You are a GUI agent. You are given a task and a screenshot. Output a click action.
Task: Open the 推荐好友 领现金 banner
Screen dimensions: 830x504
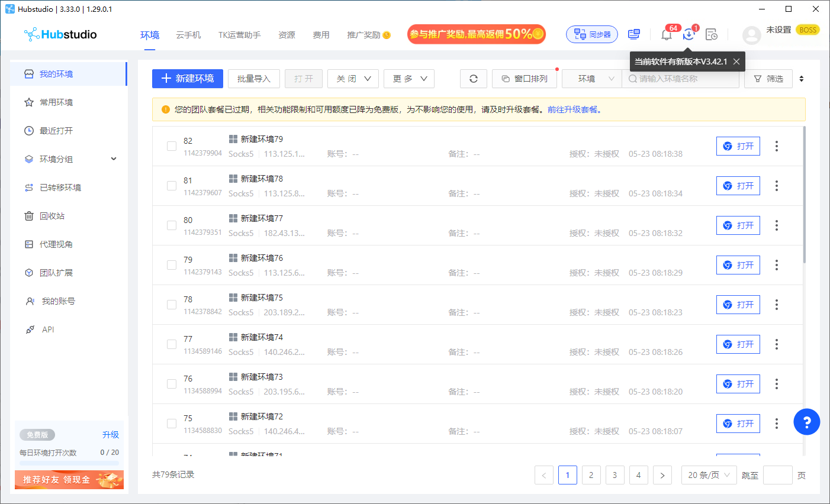pyautogui.click(x=69, y=480)
